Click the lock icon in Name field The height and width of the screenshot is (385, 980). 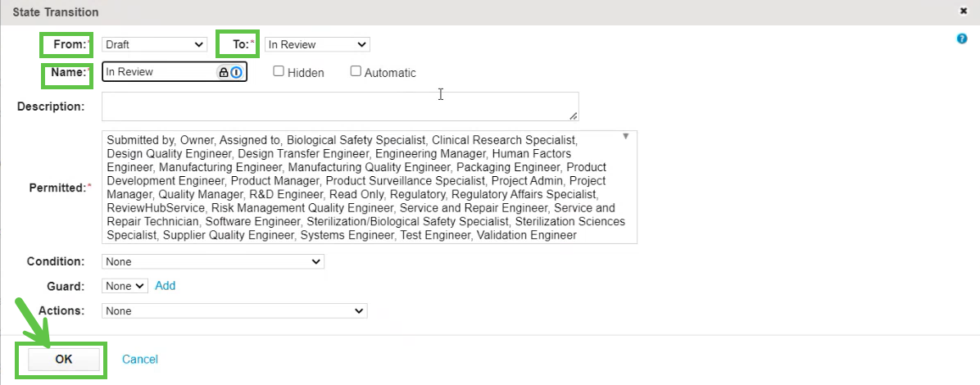pyautogui.click(x=223, y=72)
